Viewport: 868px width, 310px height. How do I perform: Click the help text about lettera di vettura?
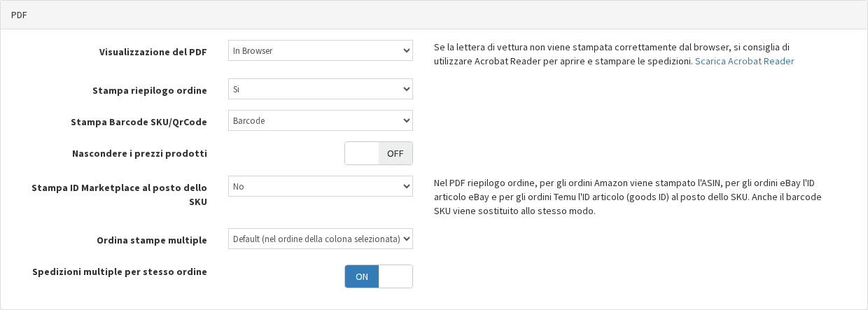(614, 54)
